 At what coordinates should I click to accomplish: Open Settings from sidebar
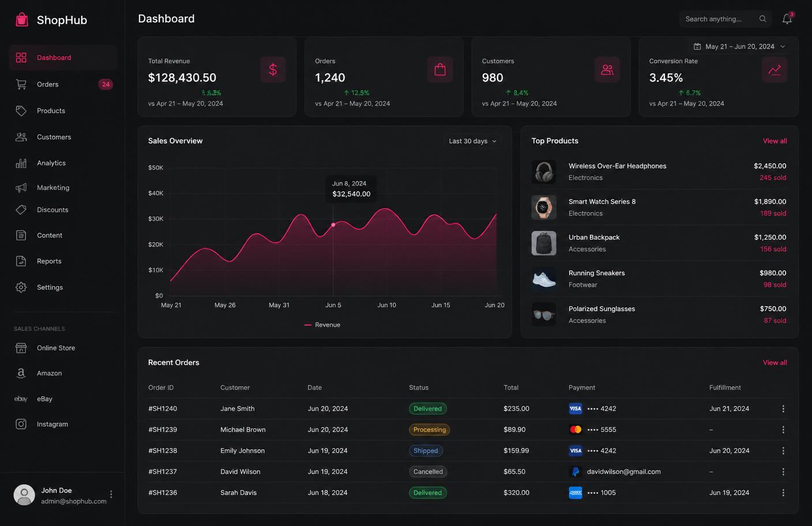click(x=63, y=287)
